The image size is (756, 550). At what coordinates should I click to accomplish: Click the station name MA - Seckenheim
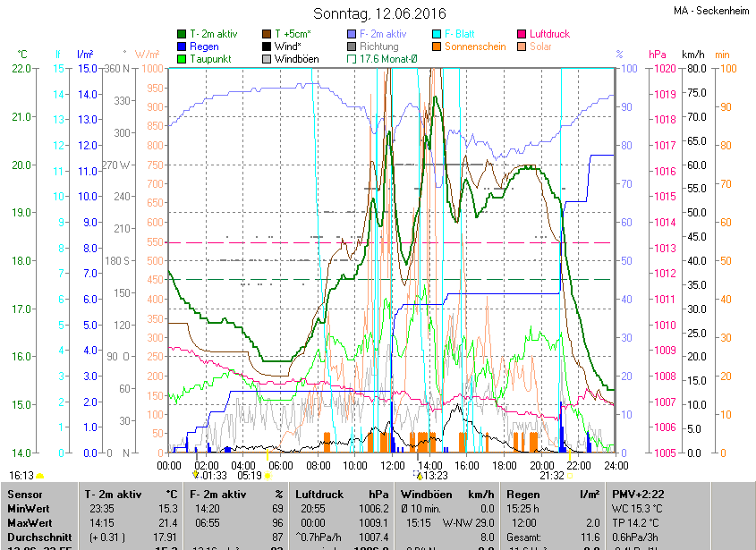pyautogui.click(x=711, y=11)
